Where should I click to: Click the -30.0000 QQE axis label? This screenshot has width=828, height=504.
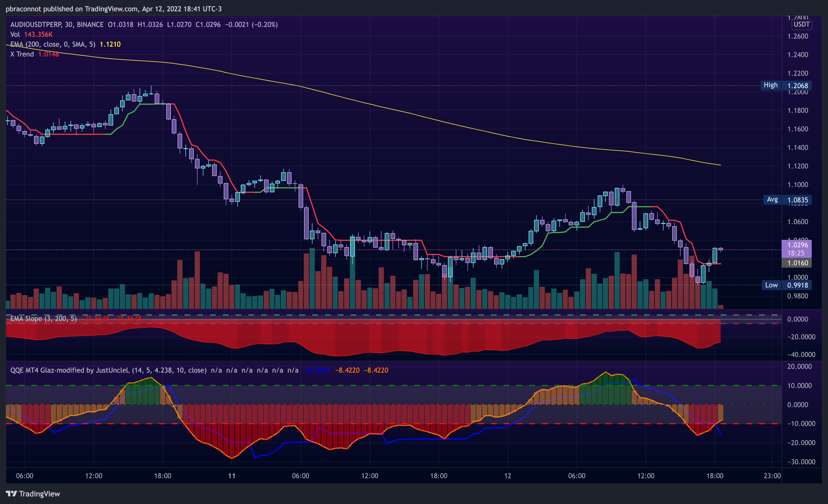click(801, 462)
